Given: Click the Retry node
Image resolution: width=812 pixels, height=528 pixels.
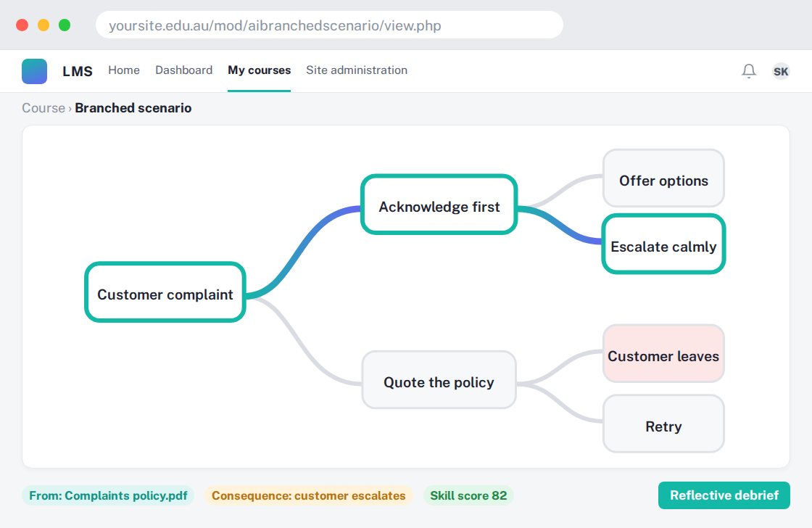Looking at the screenshot, I should [x=663, y=424].
